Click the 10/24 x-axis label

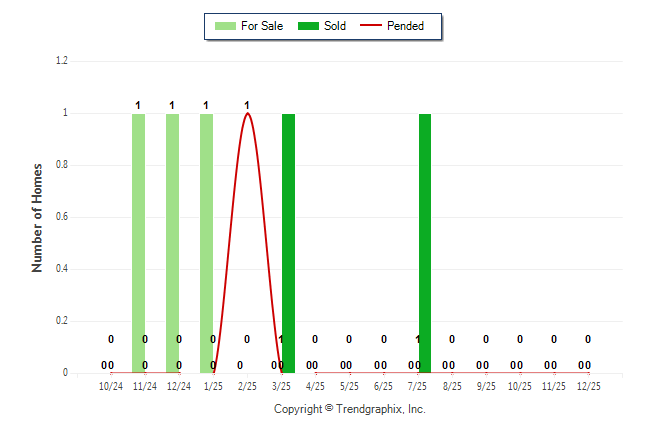pos(111,386)
